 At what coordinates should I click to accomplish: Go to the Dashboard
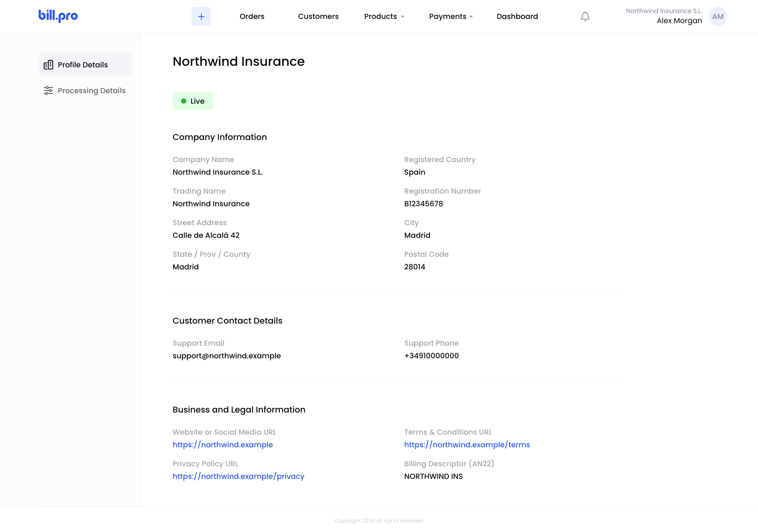(517, 16)
